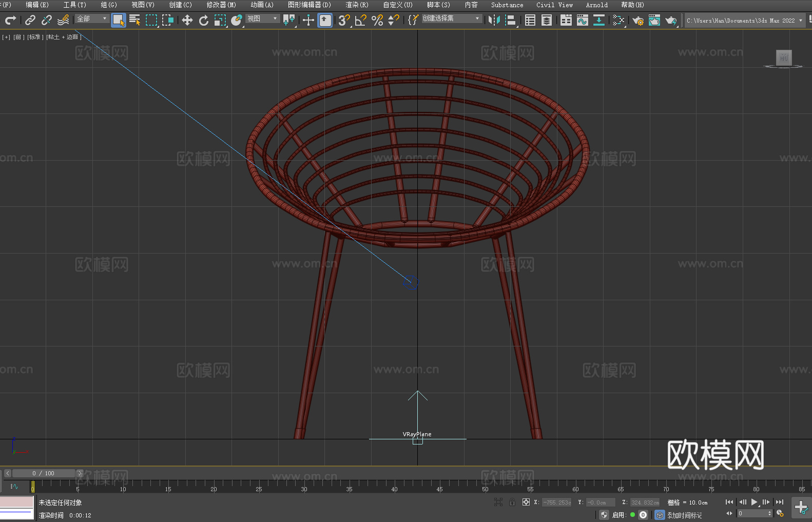
Task: Toggle Percent Snap
Action: (377, 20)
